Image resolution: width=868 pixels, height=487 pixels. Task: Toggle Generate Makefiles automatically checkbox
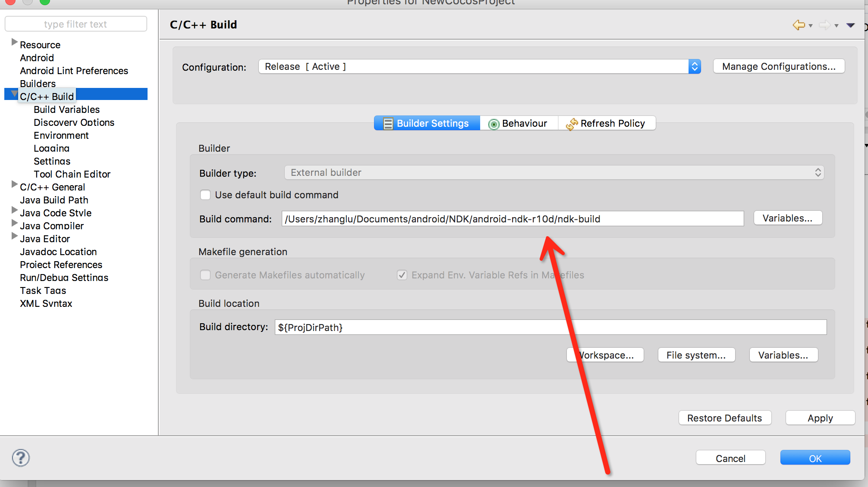(205, 275)
